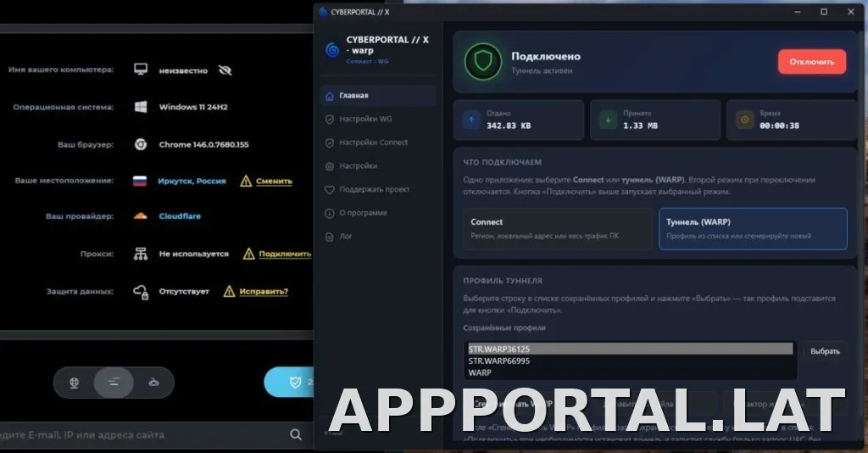Select the STR.WARP36125 saved profile
Image resolution: width=868 pixels, height=453 pixels.
click(x=630, y=349)
